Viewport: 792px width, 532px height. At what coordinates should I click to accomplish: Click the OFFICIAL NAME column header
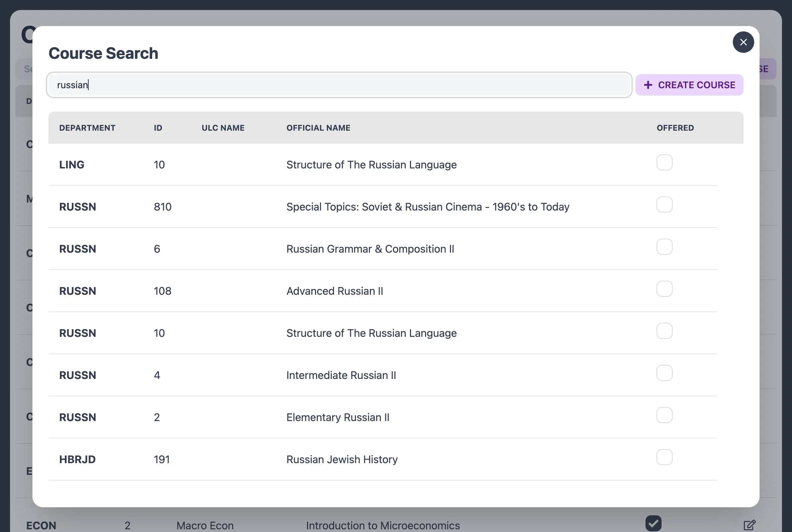[x=318, y=128]
